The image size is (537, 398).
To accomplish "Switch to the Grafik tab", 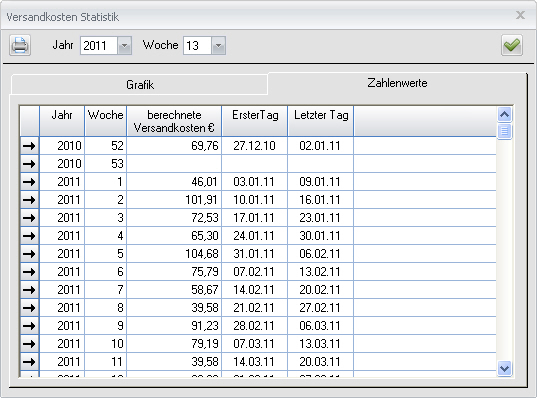I will coord(140,85).
